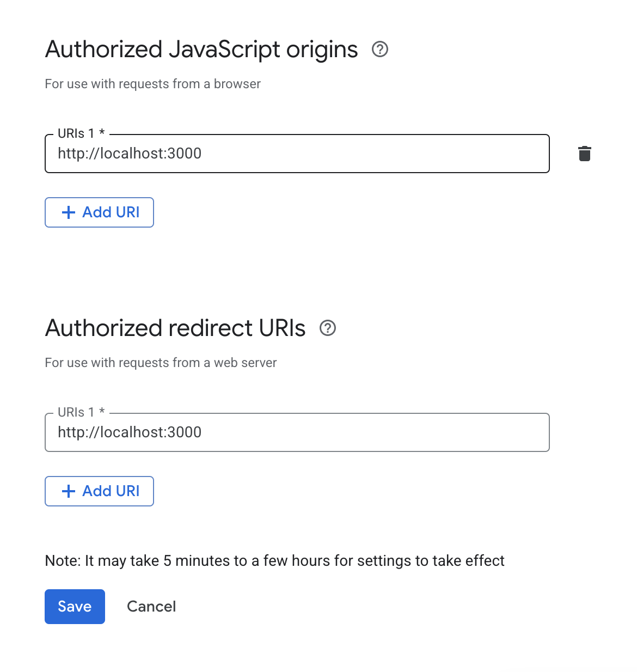637x672 pixels.
Task: Delete the JavaScript origins URI with trash icon
Action: (584, 154)
